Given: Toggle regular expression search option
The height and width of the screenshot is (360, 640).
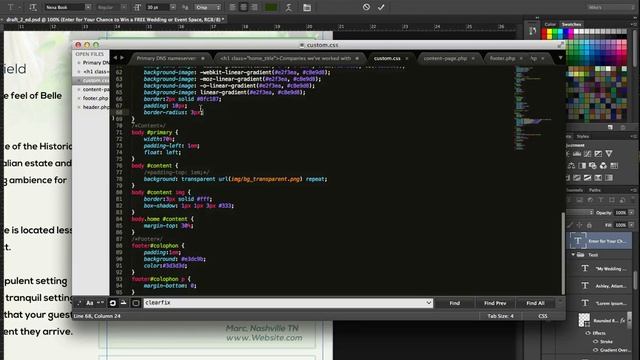Looking at the screenshot, I should coord(79,303).
